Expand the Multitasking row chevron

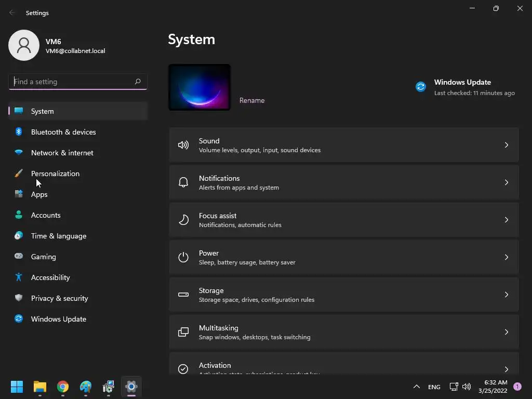pos(506,332)
